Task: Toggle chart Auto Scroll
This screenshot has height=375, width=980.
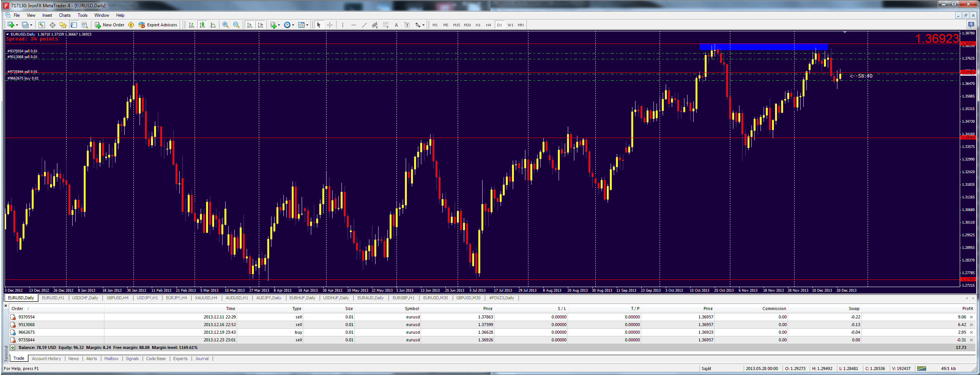Action: coord(250,25)
